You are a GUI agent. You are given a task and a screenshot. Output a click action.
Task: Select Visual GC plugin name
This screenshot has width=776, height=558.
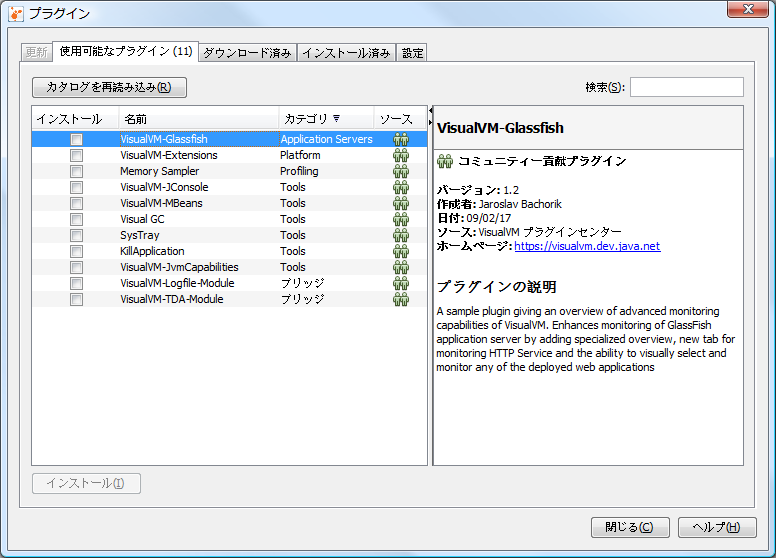point(142,219)
